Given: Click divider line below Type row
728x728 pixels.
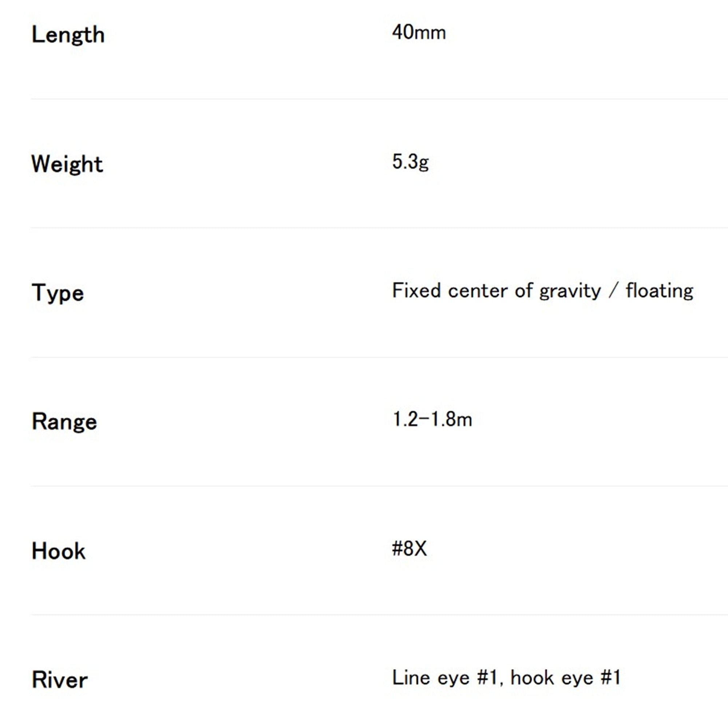Looking at the screenshot, I should (379, 357).
